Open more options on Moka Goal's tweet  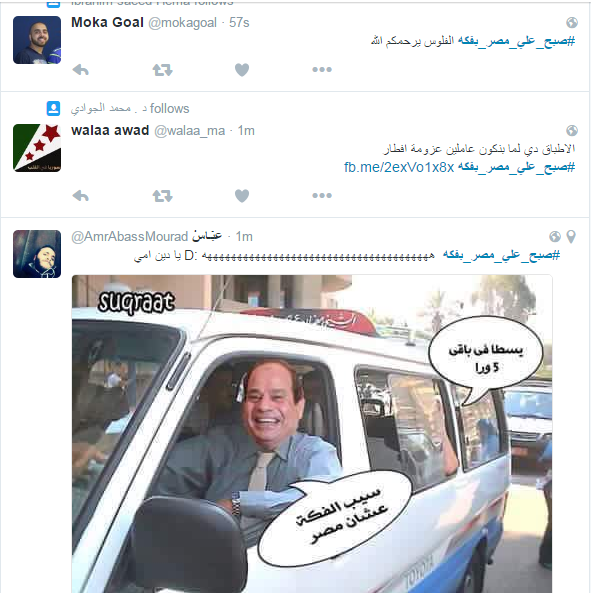pyautogui.click(x=322, y=70)
